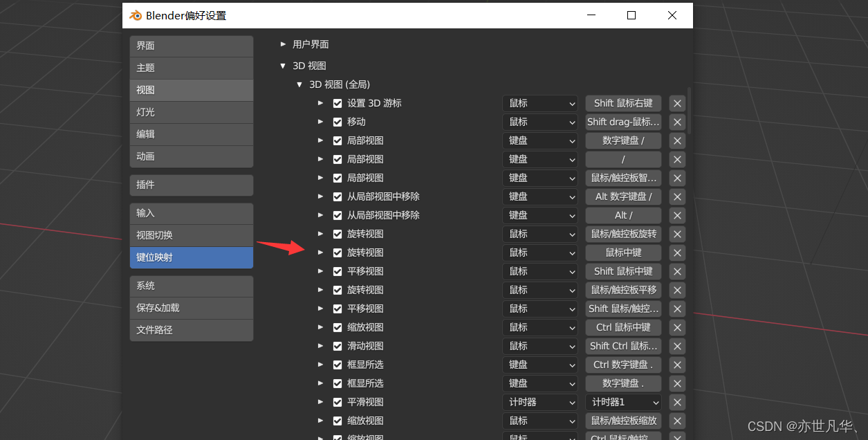Select the 视图 preferences tab
The image size is (868, 440).
coord(192,90)
